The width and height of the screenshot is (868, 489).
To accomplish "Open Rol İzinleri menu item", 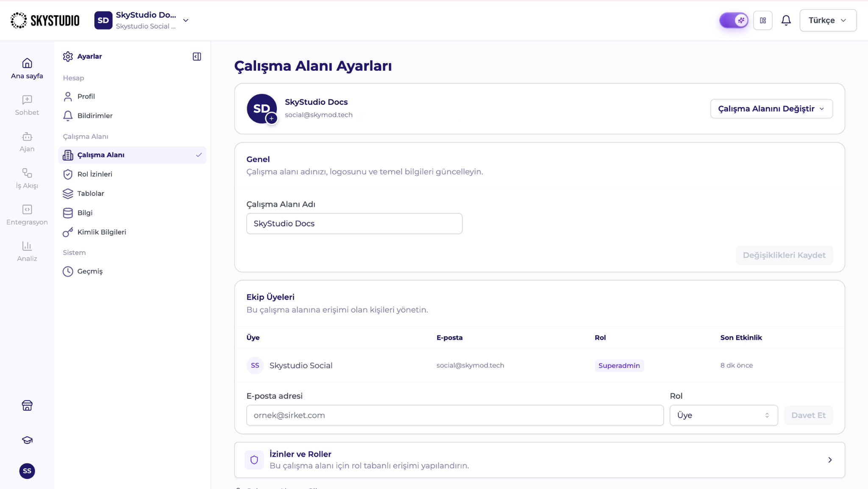I will pyautogui.click(x=132, y=174).
